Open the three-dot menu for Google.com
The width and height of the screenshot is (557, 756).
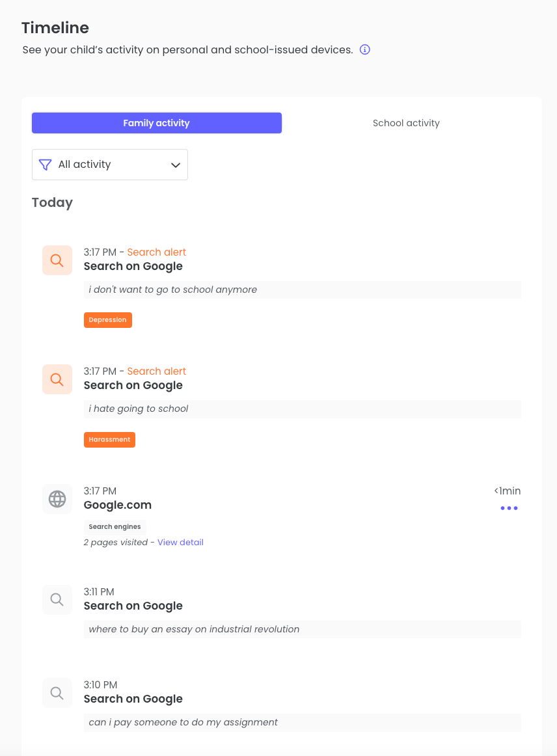point(509,508)
